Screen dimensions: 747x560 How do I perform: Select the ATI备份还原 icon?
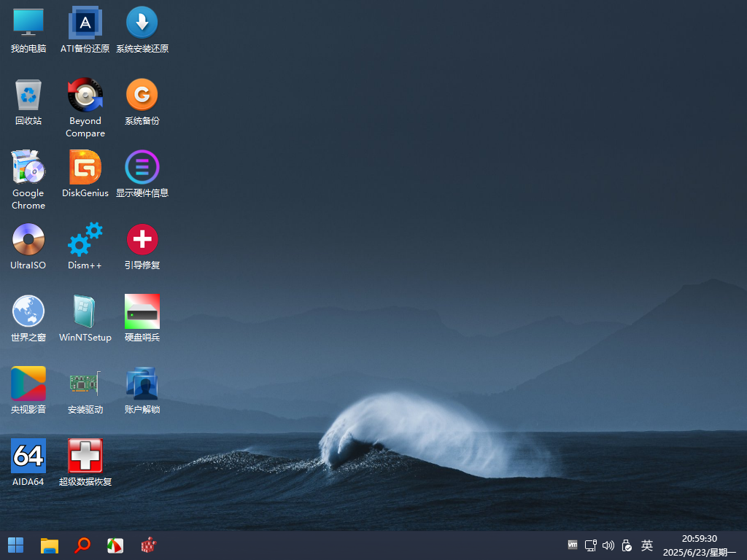pyautogui.click(x=85, y=23)
